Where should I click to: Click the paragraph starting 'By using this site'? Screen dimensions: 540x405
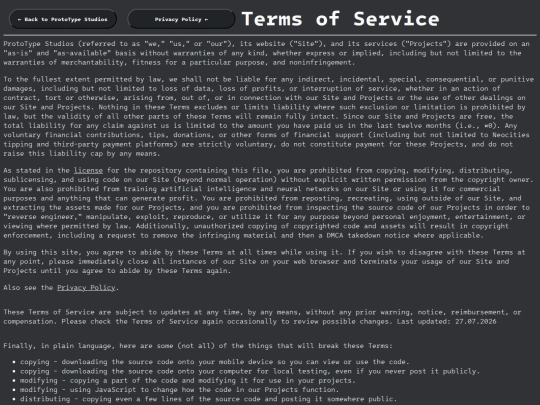(264, 262)
